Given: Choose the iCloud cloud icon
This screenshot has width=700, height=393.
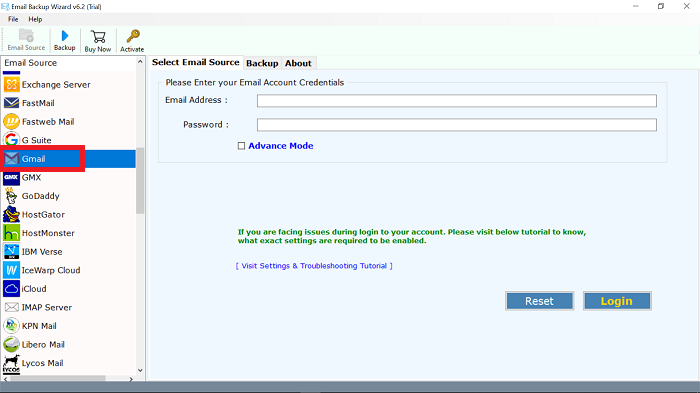Looking at the screenshot, I should (x=12, y=288).
